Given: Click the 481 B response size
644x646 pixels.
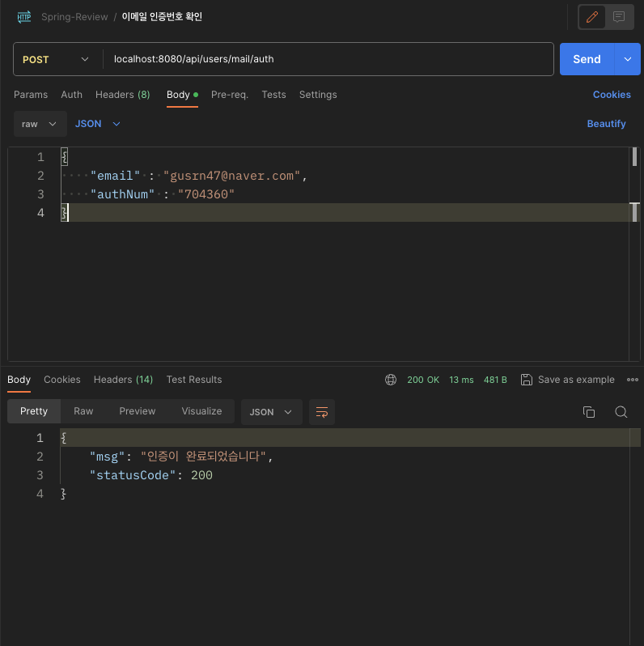Looking at the screenshot, I should (495, 380).
